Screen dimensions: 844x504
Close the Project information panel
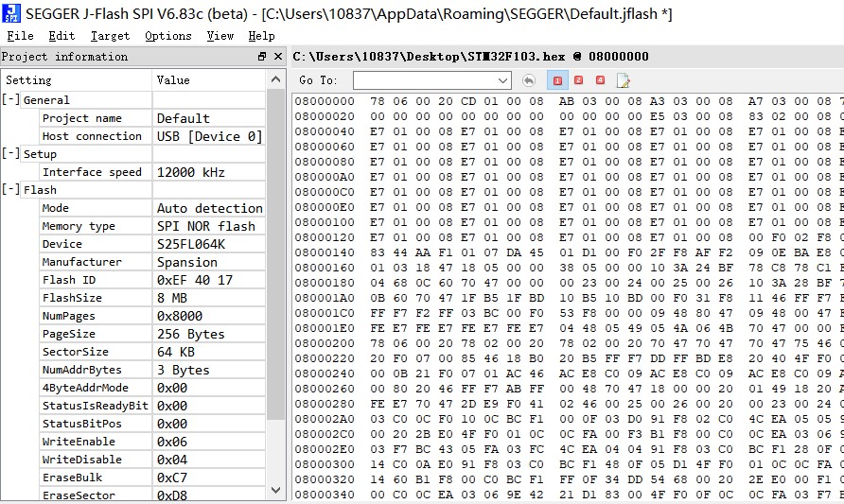coord(278,57)
